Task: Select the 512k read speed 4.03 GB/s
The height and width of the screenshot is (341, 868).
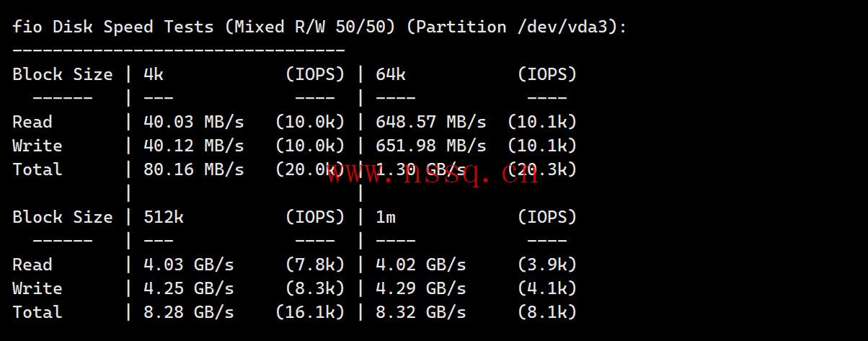Action: [x=189, y=265]
